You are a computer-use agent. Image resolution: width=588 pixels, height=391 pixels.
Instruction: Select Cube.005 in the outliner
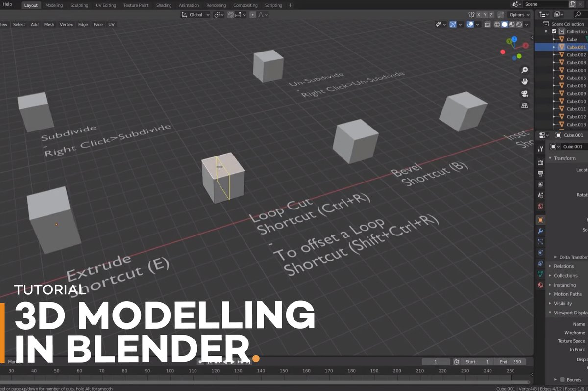(x=576, y=78)
